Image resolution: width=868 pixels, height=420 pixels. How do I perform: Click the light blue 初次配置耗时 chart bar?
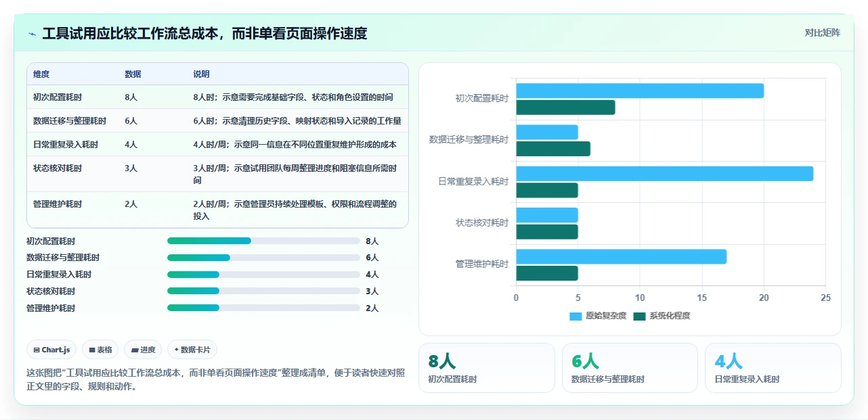(x=640, y=91)
